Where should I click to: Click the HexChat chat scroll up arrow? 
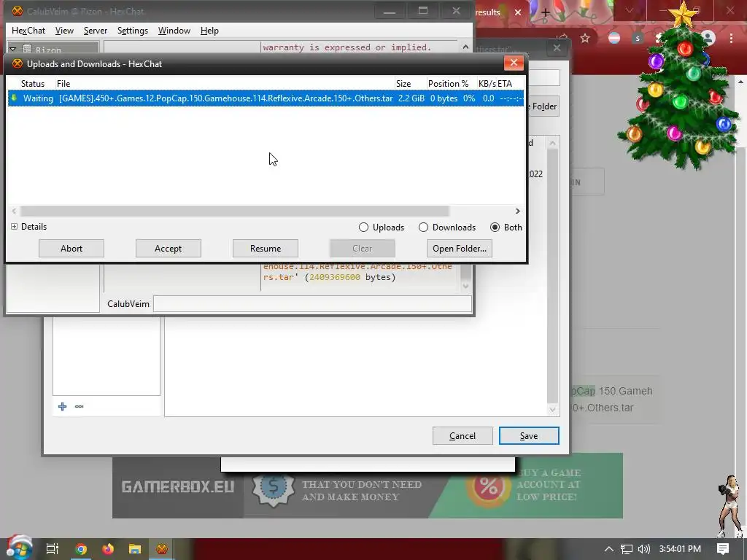[x=466, y=47]
